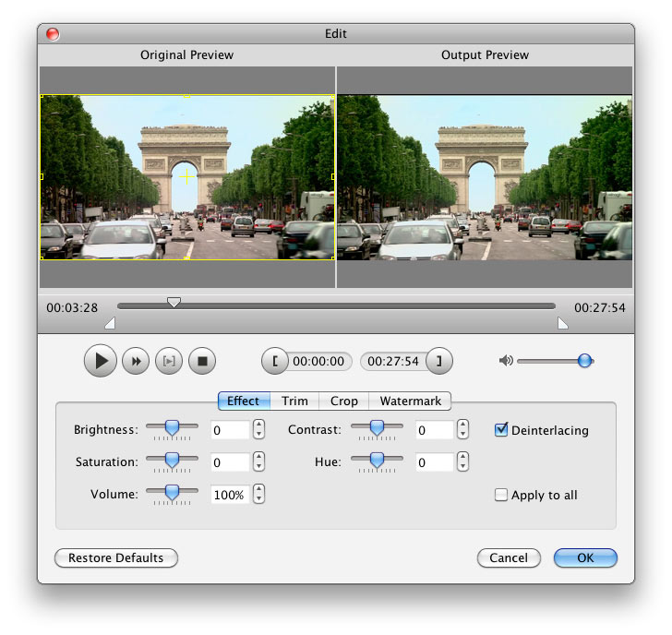Viewport: 672px width, 635px height.
Task: Click the Volume 100% value field
Action: click(x=230, y=495)
